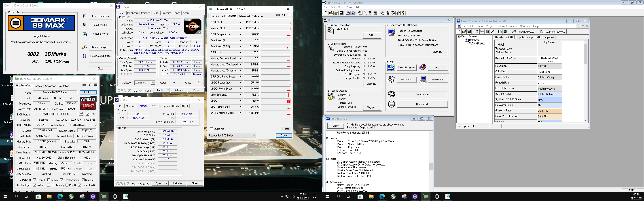The width and height of the screenshot is (644, 201).
Task: Click BIOS export share icon in GPU-Z
Action: 81,114
